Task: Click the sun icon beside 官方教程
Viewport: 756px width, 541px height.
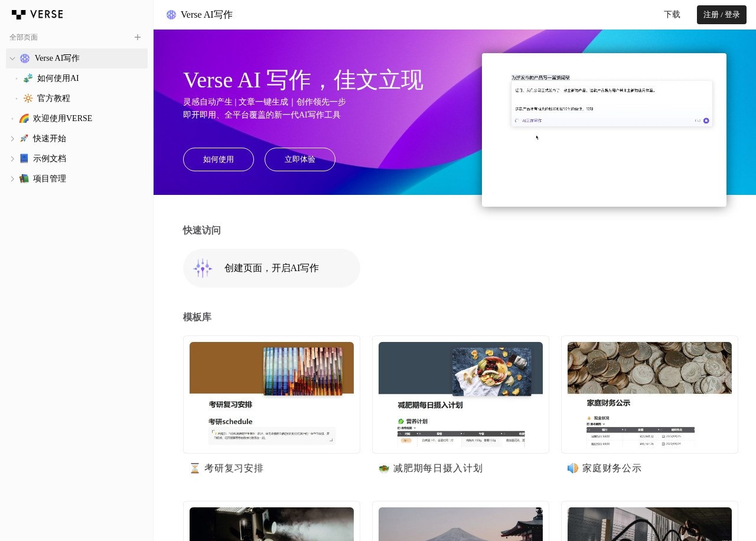Action: pyautogui.click(x=28, y=98)
